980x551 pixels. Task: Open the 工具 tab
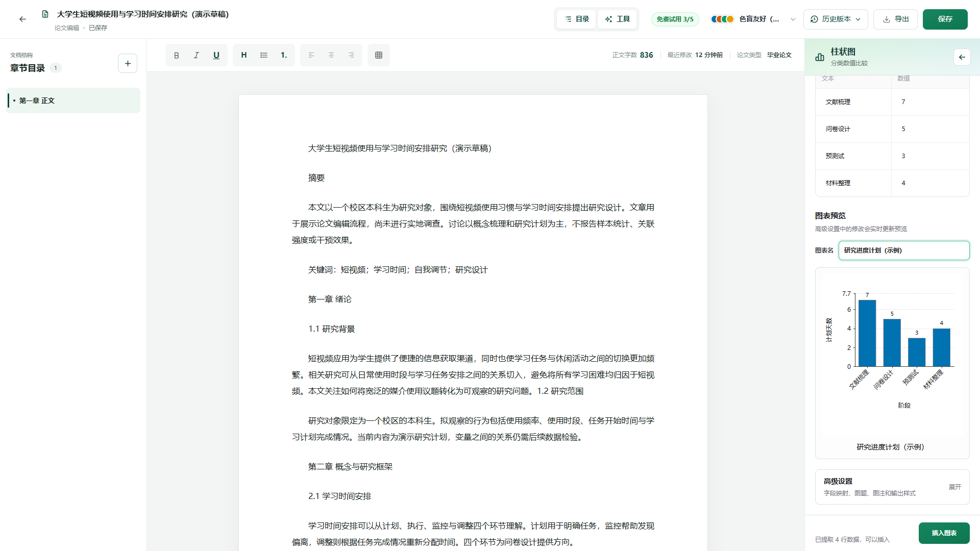click(x=617, y=19)
